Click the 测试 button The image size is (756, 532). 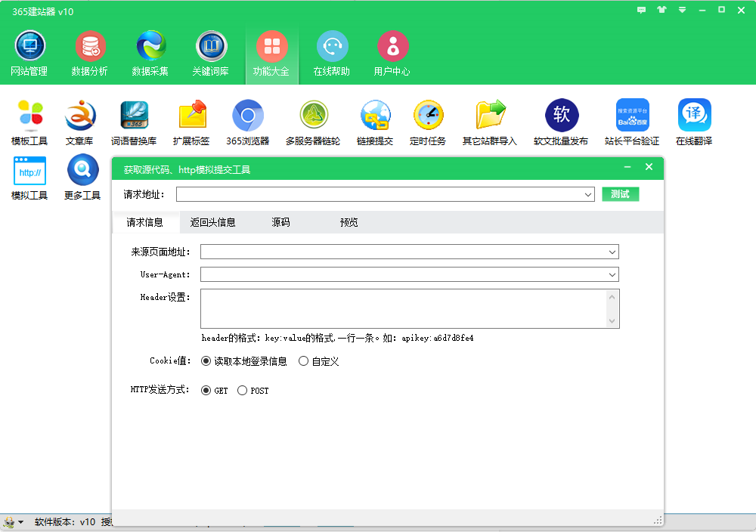click(621, 194)
